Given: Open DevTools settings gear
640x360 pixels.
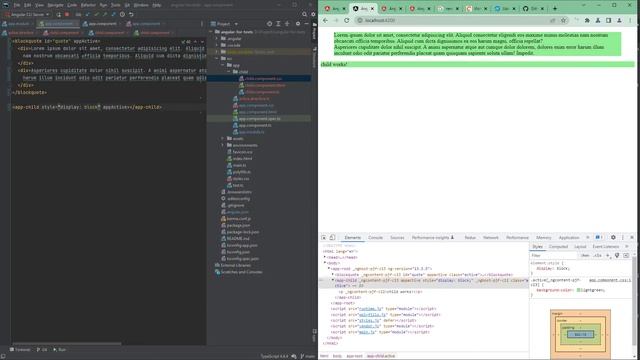Looking at the screenshot, I should coord(613,238).
